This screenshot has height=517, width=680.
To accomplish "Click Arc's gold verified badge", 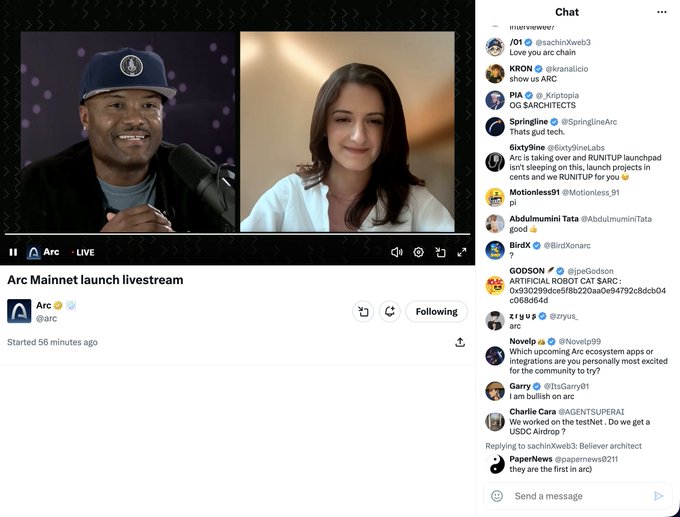I will (x=58, y=305).
